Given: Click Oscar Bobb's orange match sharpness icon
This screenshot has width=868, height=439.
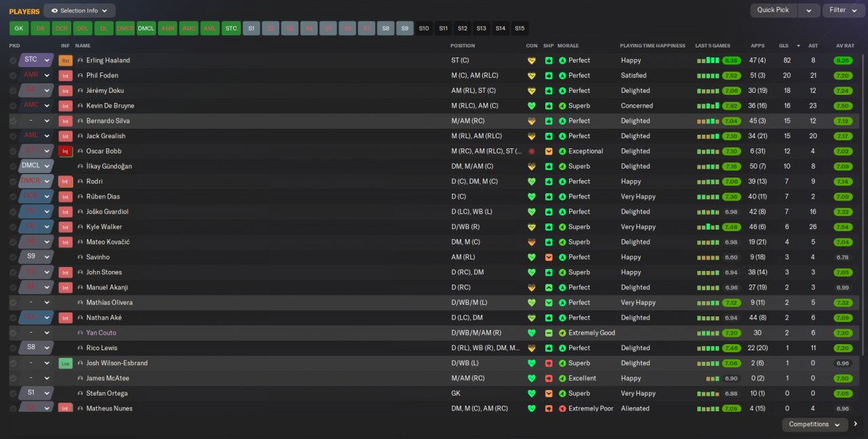Looking at the screenshot, I should click(549, 151).
